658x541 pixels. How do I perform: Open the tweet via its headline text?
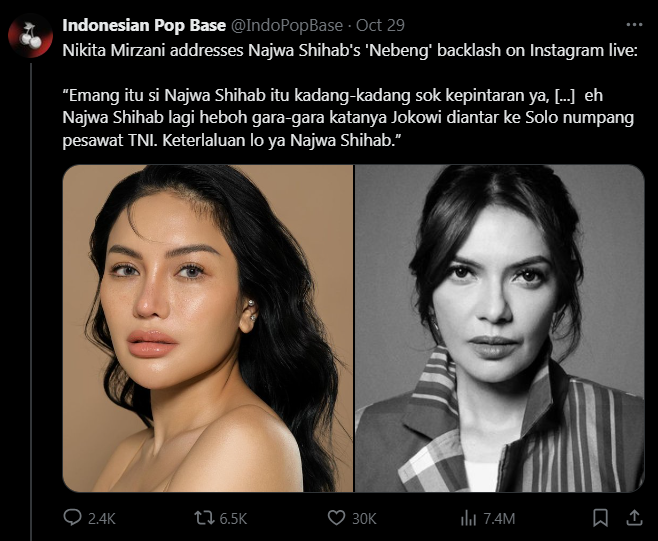pyautogui.click(x=350, y=51)
